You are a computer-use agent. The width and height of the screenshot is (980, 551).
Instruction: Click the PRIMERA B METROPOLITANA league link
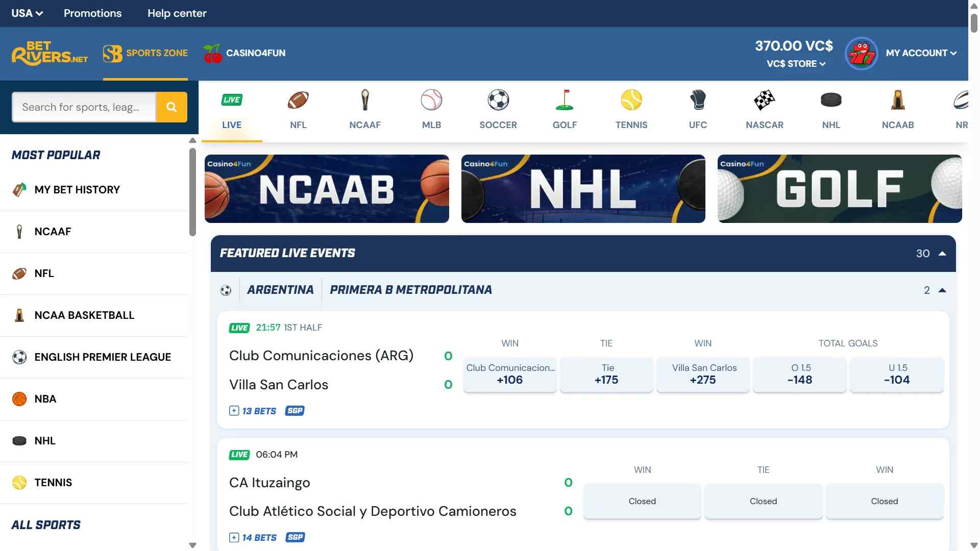(411, 290)
